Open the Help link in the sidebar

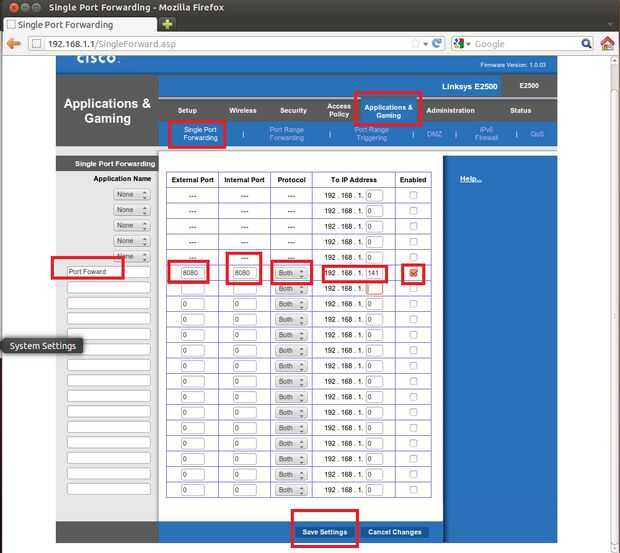470,179
